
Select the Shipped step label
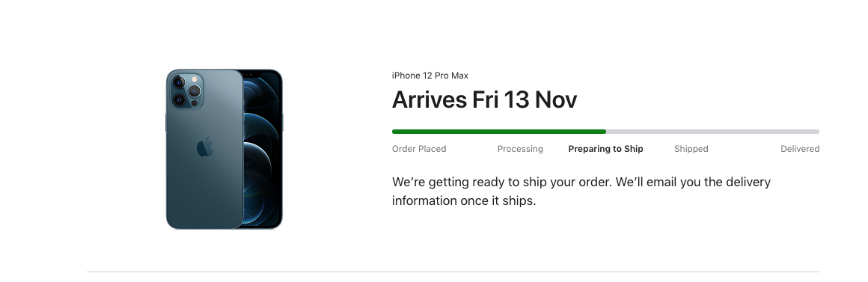(691, 149)
